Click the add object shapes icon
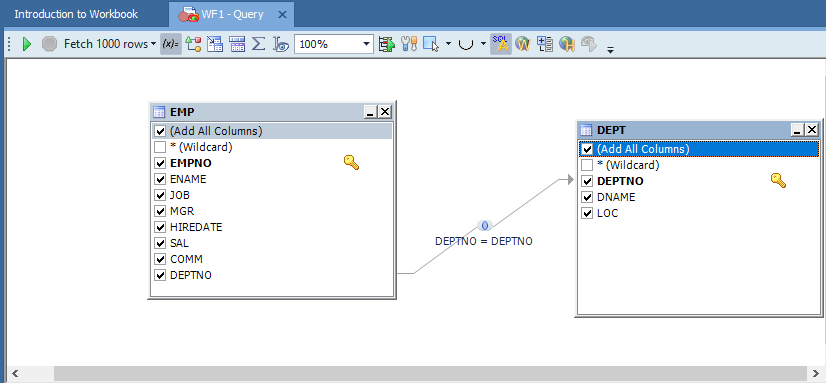This screenshot has width=826, height=383. [x=193, y=44]
